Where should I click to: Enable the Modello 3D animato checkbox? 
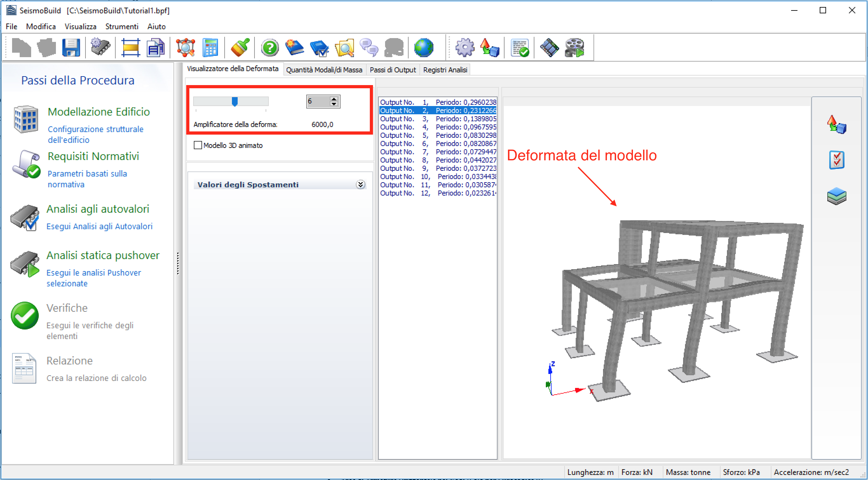198,145
